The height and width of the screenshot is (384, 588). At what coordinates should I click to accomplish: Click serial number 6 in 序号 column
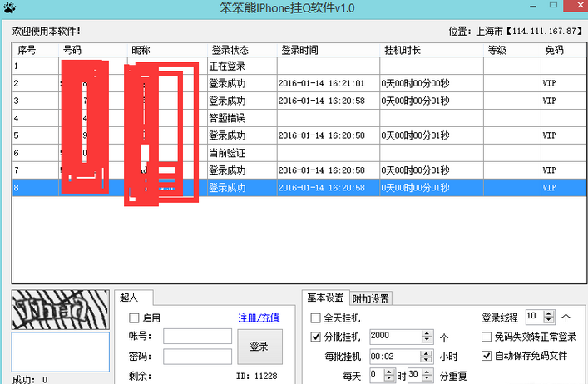pyautogui.click(x=16, y=153)
